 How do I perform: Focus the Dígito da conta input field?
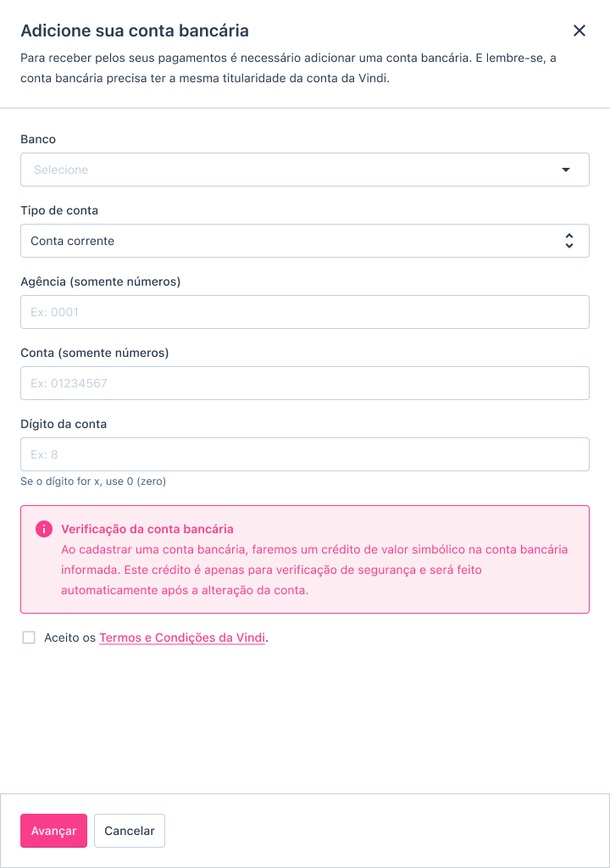(305, 454)
